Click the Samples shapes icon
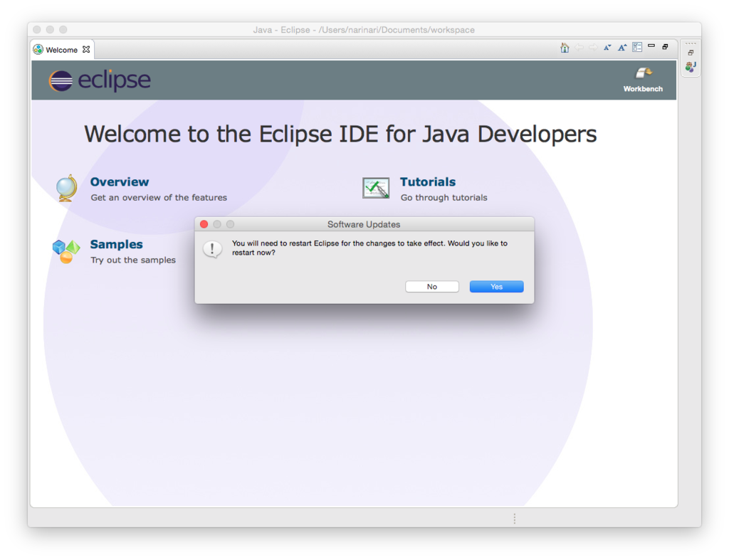This screenshot has width=729, height=560. coord(66,251)
